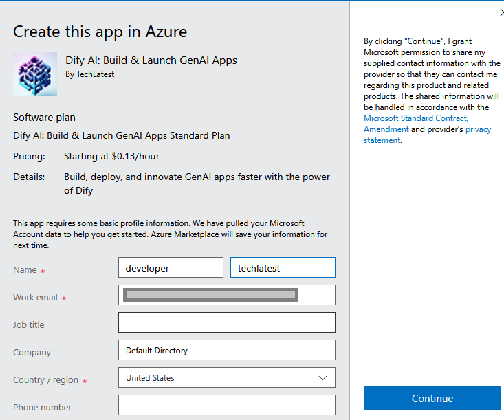The width and height of the screenshot is (504, 420).
Task: Click the 'Name' field label
Action: [x=25, y=270]
